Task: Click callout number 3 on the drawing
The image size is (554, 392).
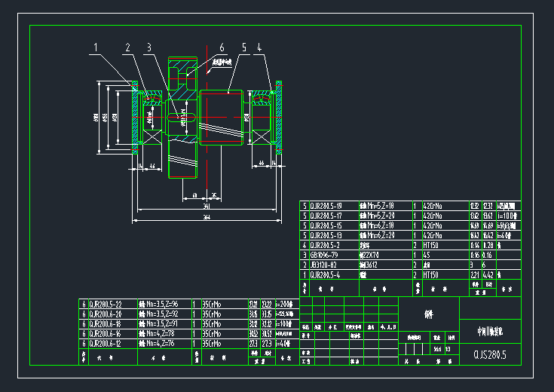Action: [x=149, y=47]
